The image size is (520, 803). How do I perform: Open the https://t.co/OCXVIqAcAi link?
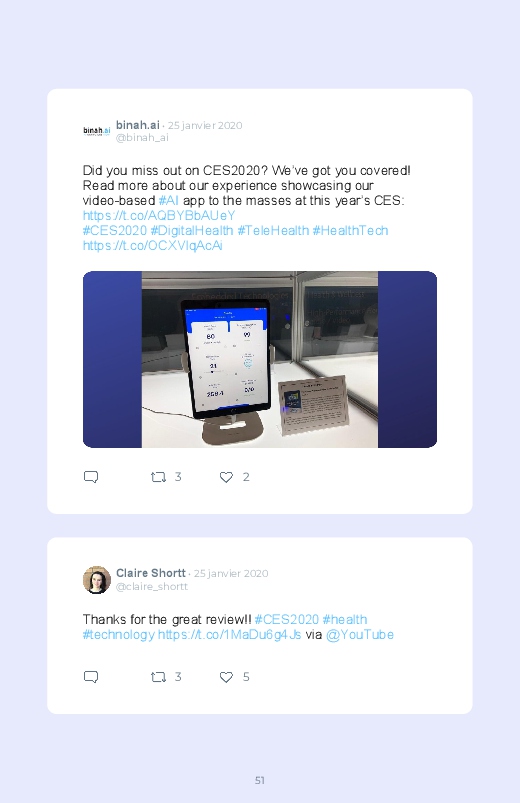[x=153, y=246]
